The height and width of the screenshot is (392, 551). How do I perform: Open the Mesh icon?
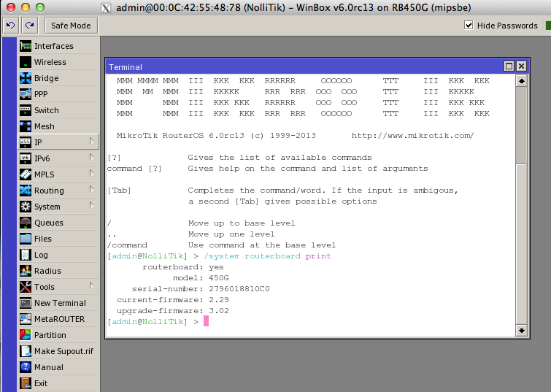point(26,126)
